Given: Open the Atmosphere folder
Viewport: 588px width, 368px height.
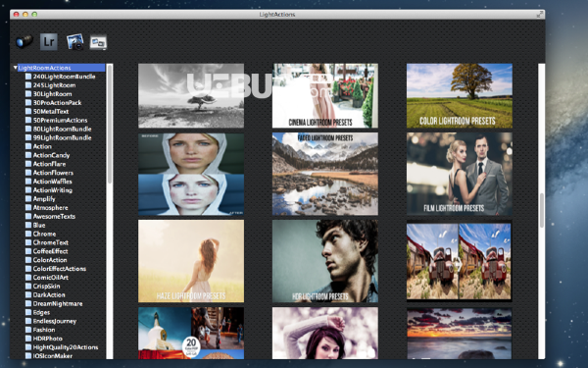Looking at the screenshot, I should tap(46, 207).
